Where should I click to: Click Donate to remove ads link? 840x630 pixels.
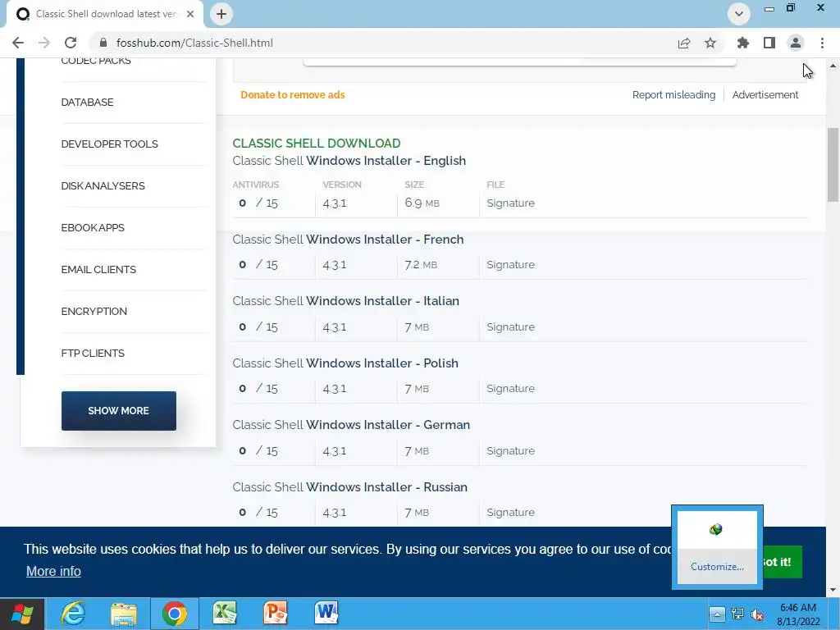click(293, 95)
